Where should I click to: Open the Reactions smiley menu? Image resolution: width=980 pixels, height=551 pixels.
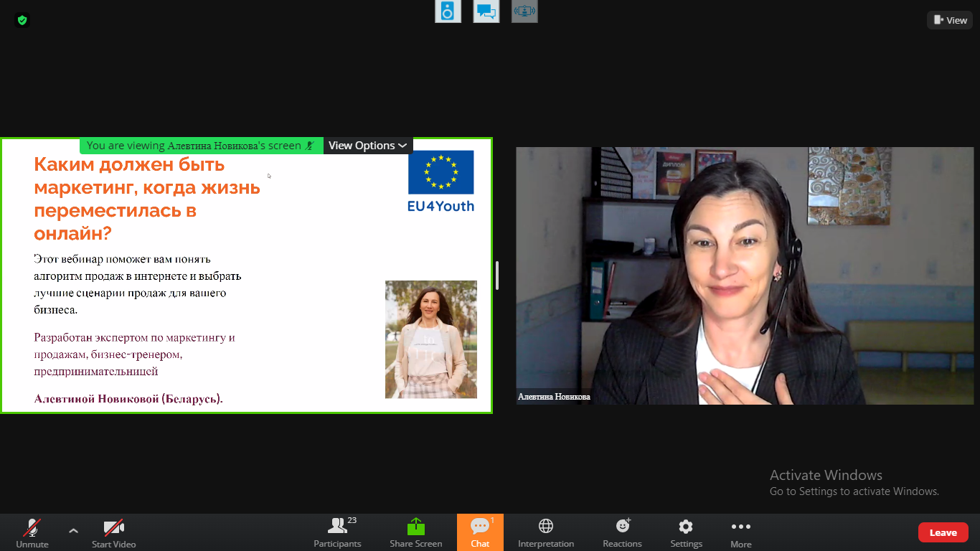click(x=622, y=532)
